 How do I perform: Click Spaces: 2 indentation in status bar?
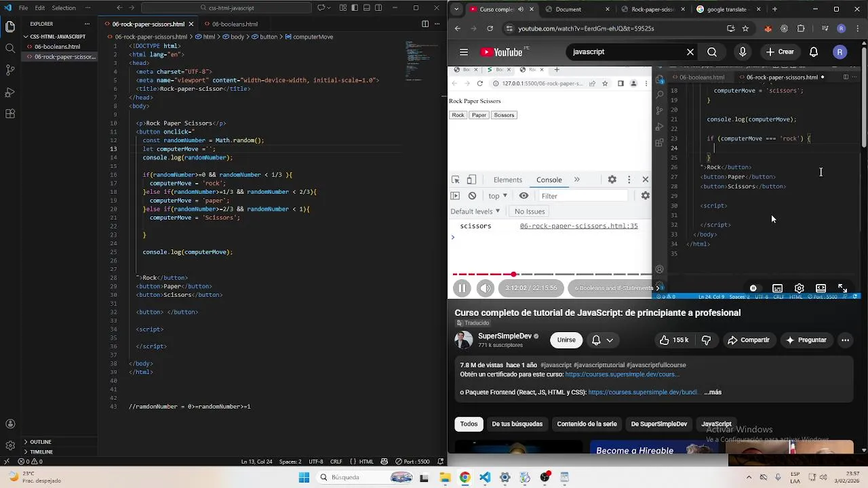[x=289, y=462]
